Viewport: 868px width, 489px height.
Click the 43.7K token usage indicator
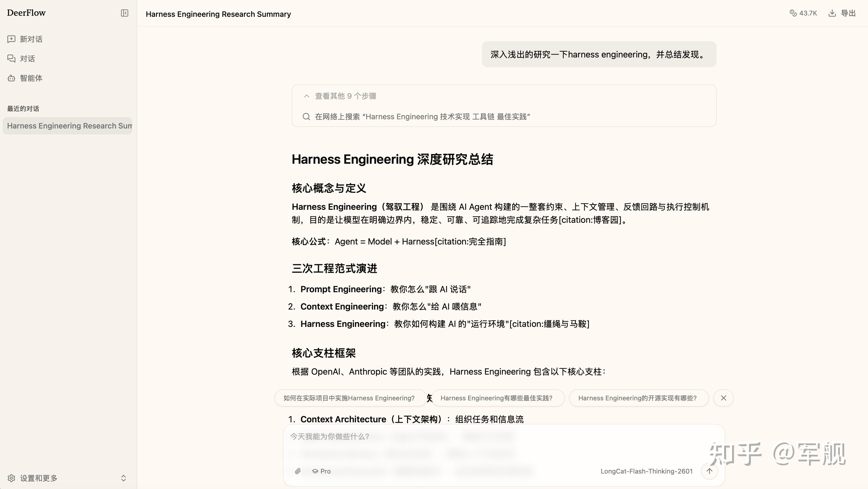803,13
